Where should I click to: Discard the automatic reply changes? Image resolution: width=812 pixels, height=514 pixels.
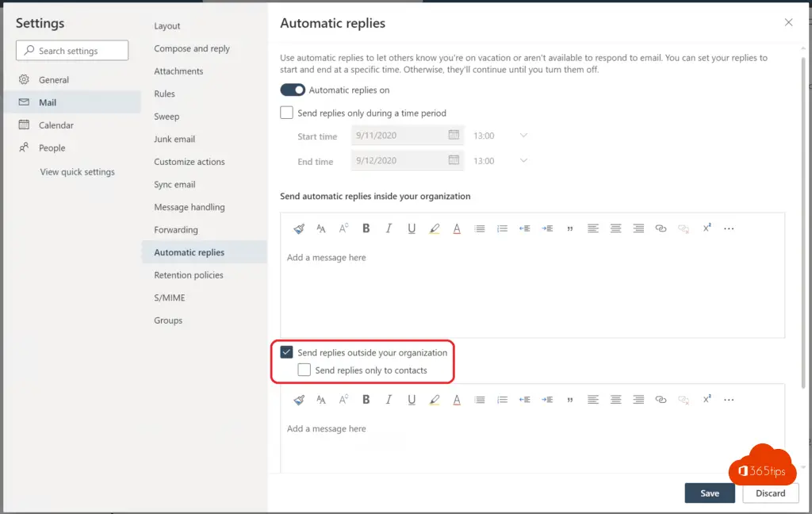click(770, 493)
